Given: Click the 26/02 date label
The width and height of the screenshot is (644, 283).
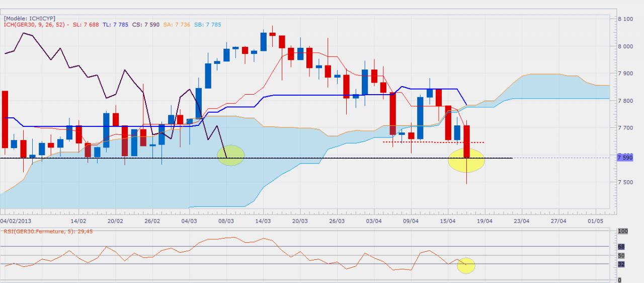Looking at the screenshot, I should click(152, 221).
